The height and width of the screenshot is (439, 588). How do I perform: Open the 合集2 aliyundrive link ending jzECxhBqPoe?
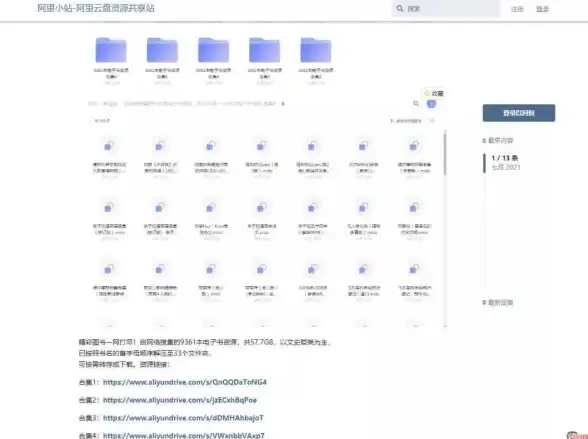pos(180,400)
